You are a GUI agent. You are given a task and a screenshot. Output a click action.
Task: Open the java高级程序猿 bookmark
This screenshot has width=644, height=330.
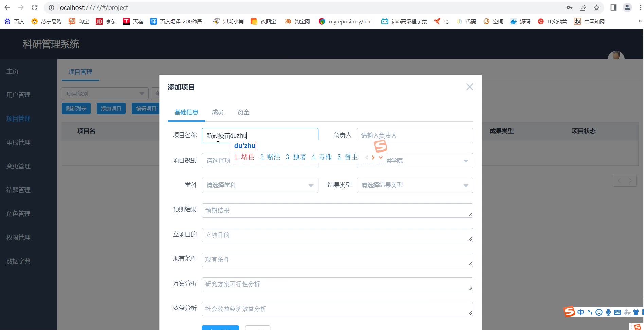(404, 21)
